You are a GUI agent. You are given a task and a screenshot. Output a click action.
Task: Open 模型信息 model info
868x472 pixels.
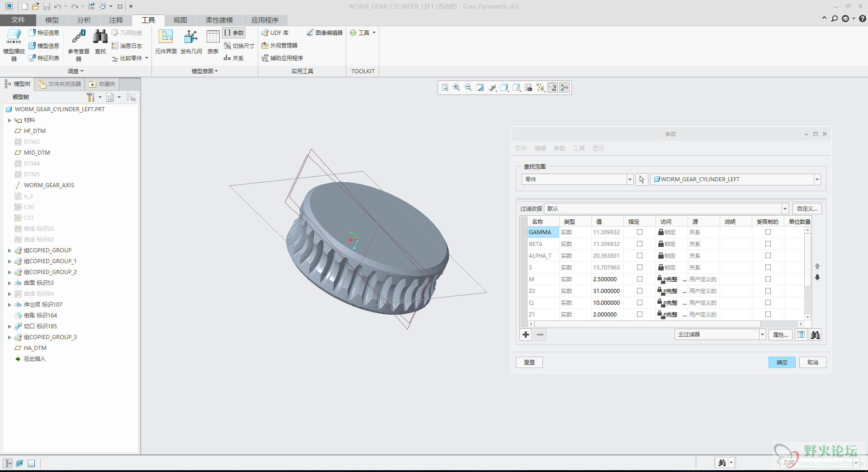click(x=44, y=46)
